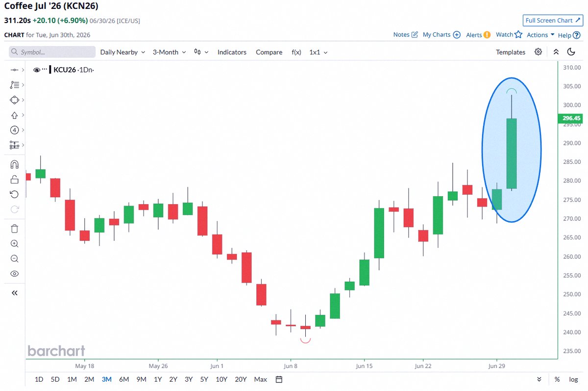The height and width of the screenshot is (391, 588).
Task: Toggle the lock drawings padlock
Action: [x=14, y=179]
